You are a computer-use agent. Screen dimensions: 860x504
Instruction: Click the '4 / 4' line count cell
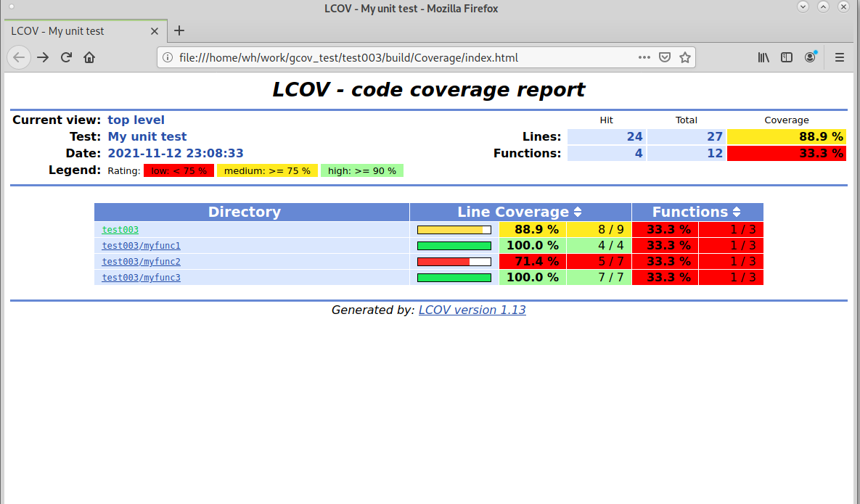pyautogui.click(x=599, y=245)
